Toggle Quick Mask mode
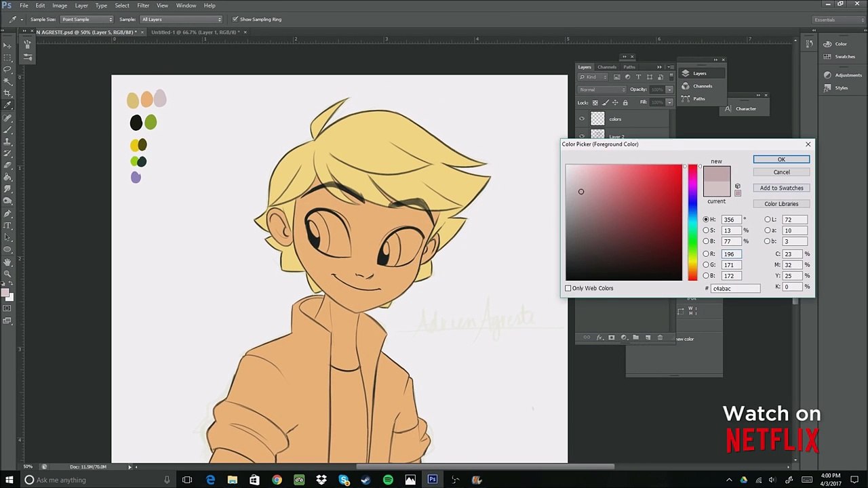 coord(7,308)
